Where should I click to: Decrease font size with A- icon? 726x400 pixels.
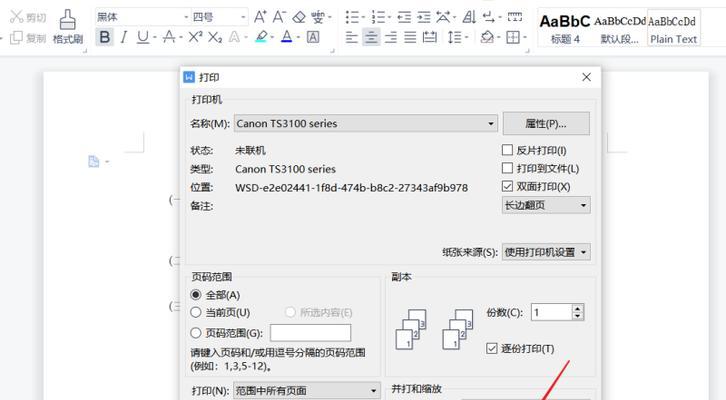[279, 17]
